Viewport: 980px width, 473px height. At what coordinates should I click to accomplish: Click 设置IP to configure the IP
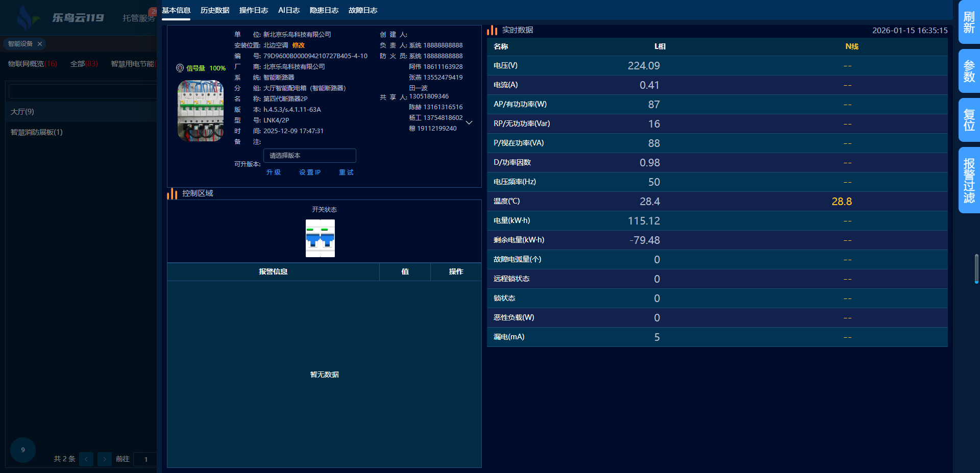310,172
